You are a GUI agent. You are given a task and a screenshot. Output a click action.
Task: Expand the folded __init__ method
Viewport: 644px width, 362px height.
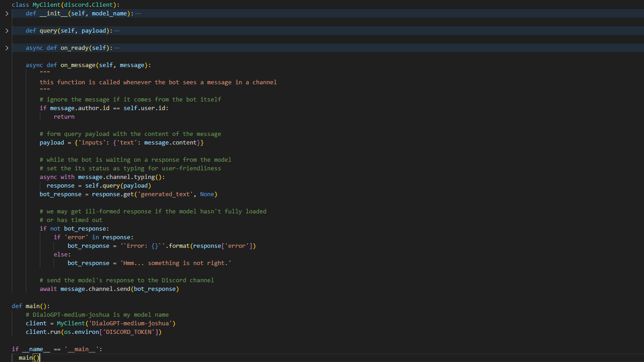click(x=6, y=14)
